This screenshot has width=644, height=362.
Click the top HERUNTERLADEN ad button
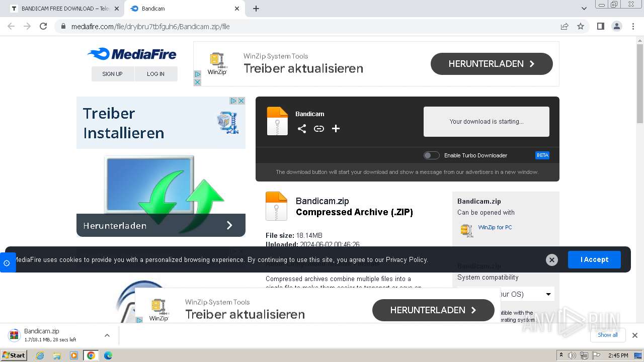coord(492,64)
